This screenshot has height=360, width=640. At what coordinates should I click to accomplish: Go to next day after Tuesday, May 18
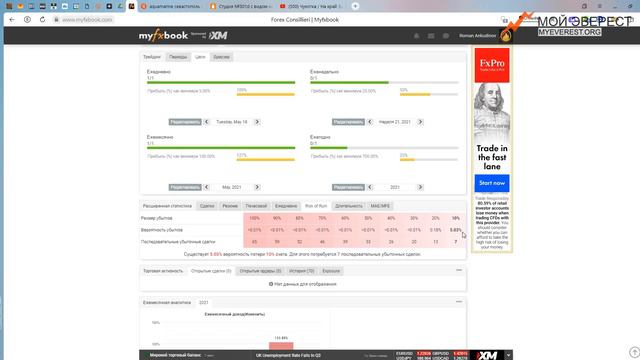tap(257, 122)
